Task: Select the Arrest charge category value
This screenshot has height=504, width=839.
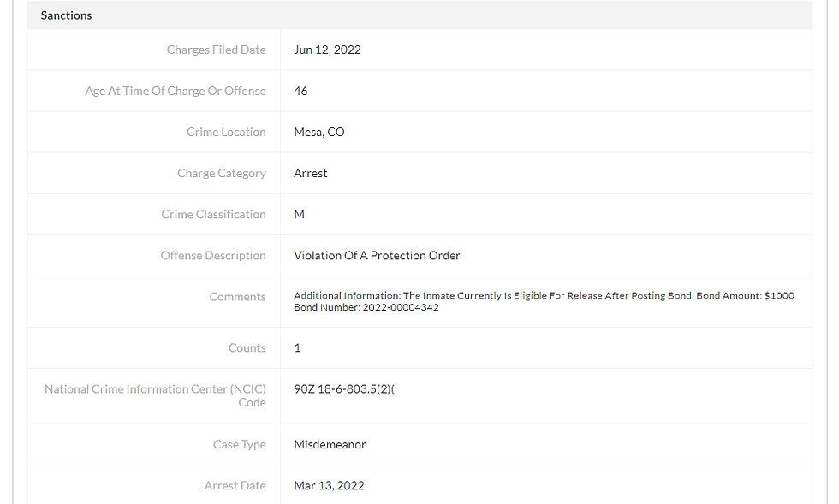Action: 311,173
